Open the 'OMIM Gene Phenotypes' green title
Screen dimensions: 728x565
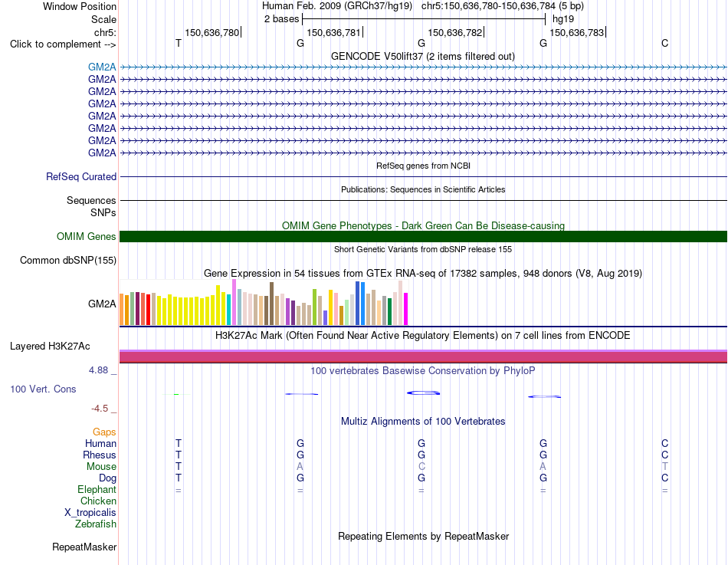click(x=423, y=225)
